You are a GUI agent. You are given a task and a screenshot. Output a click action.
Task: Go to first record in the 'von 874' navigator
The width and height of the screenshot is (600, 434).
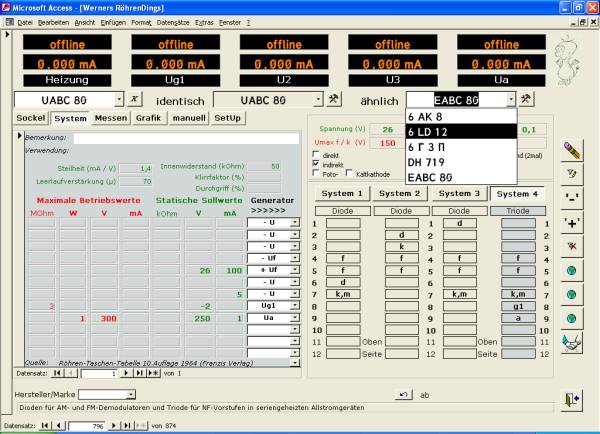tap(45, 426)
